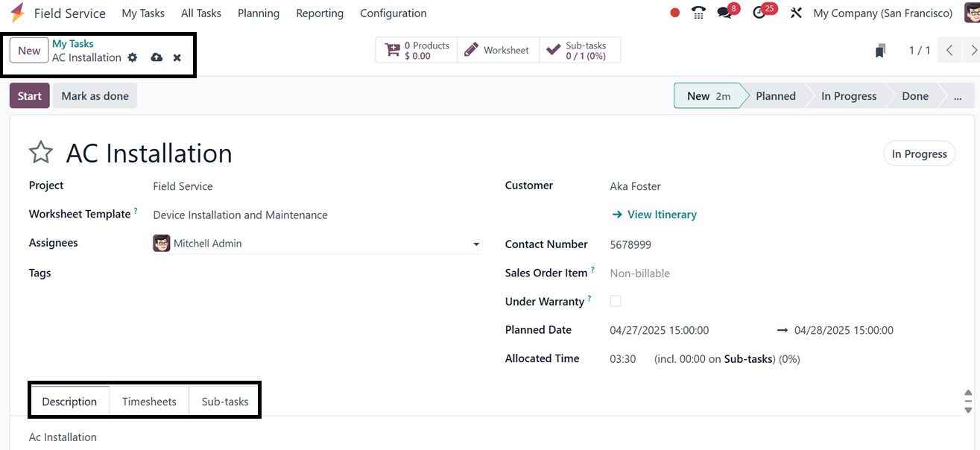Click the cloud save icon
The width and height of the screenshot is (980, 450).
(157, 57)
